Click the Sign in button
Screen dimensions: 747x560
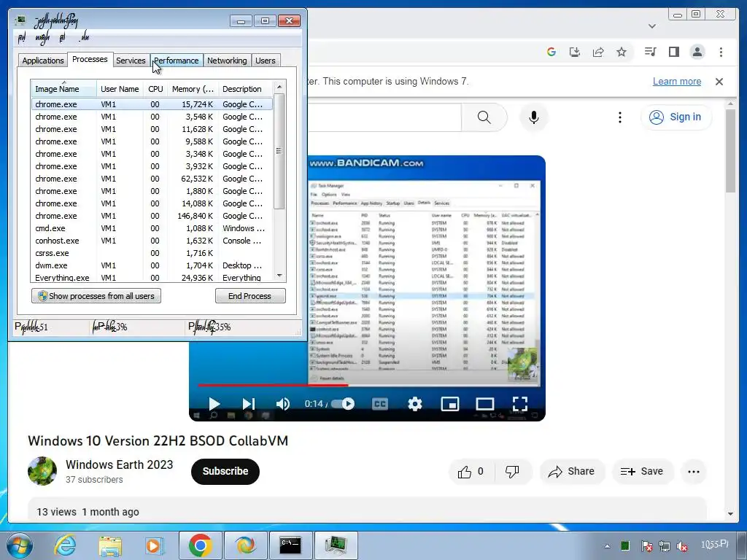point(676,117)
